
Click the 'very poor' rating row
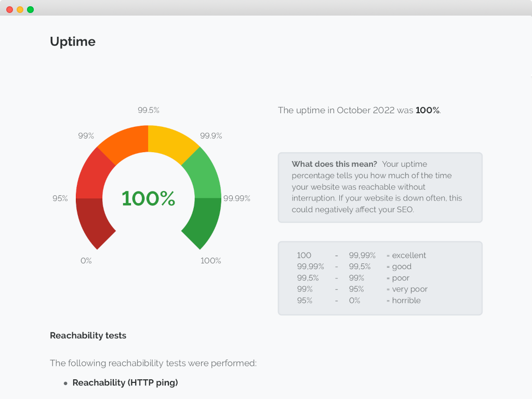(x=362, y=289)
